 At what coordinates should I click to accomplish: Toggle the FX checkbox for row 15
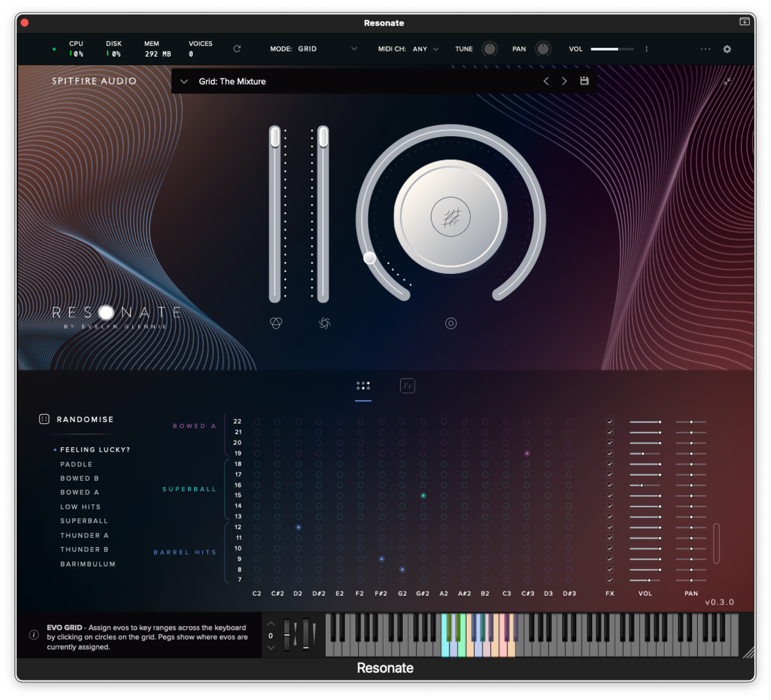coord(610,496)
